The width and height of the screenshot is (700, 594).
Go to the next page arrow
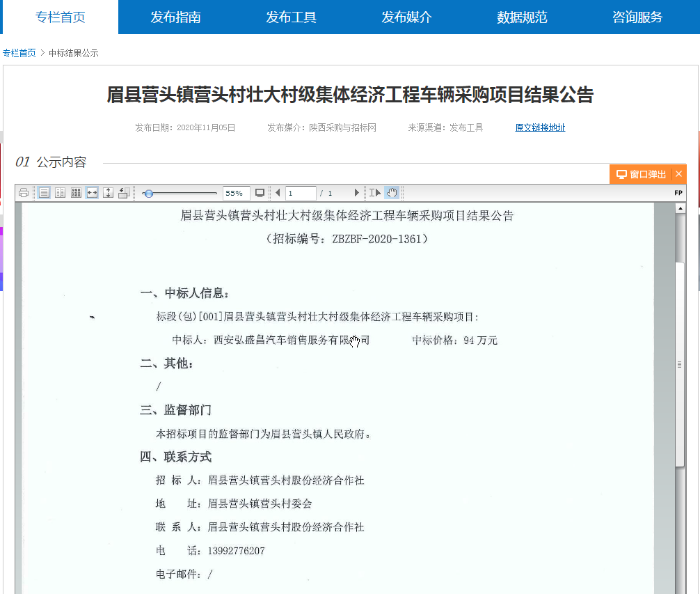click(356, 193)
